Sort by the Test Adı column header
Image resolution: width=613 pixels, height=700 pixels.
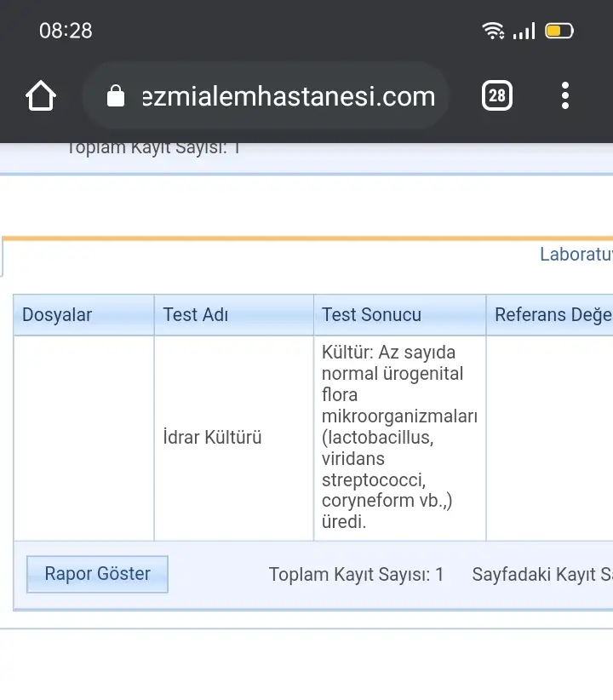pos(234,315)
